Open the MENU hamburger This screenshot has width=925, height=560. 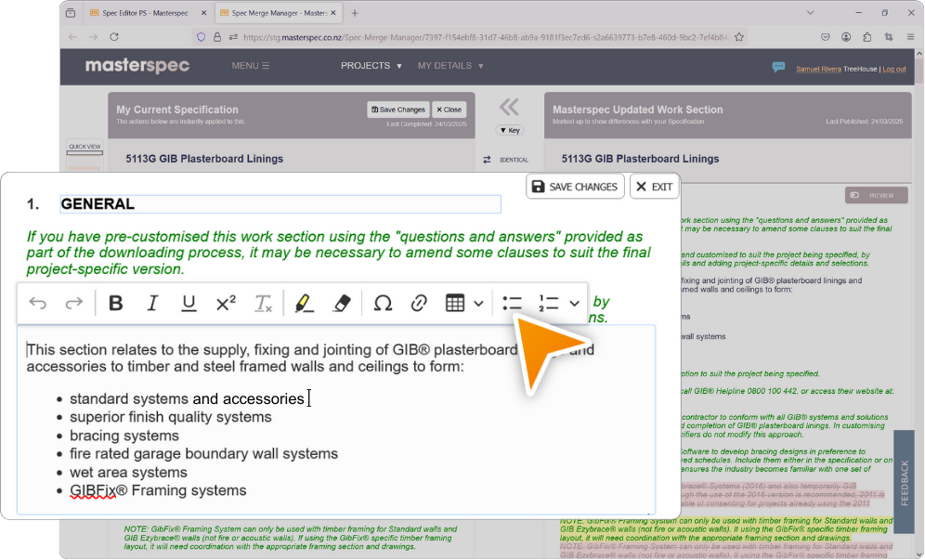coord(250,66)
